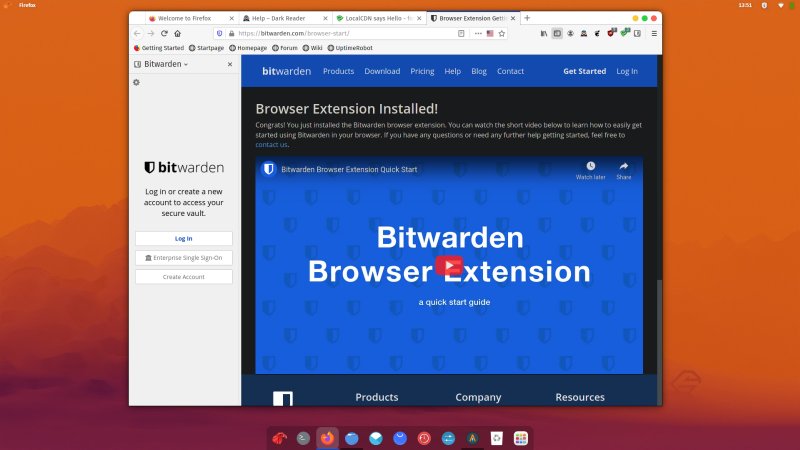Viewport: 800px width, 450px height.
Task: Close the Bitwarden sidebar panel
Action: point(230,64)
